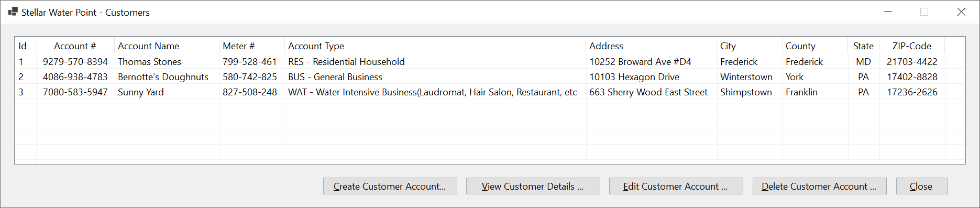
Task: Click the Id 2 cell
Action: coord(21,77)
